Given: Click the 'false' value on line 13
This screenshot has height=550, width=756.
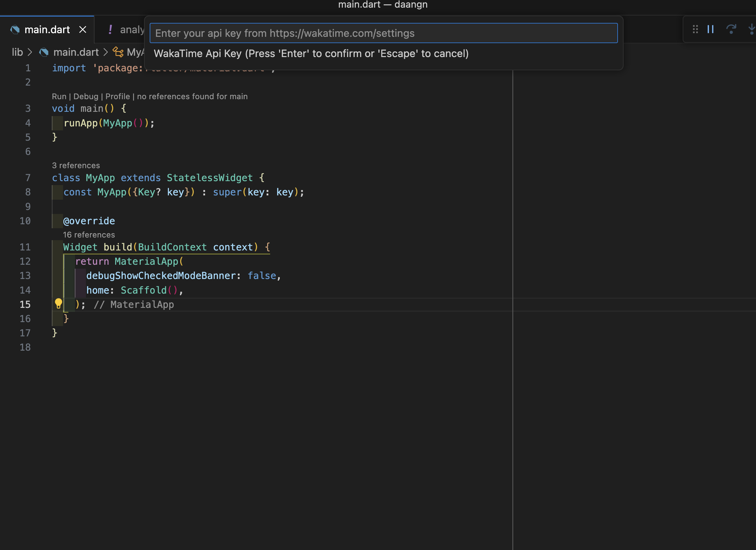Looking at the screenshot, I should 262,276.
